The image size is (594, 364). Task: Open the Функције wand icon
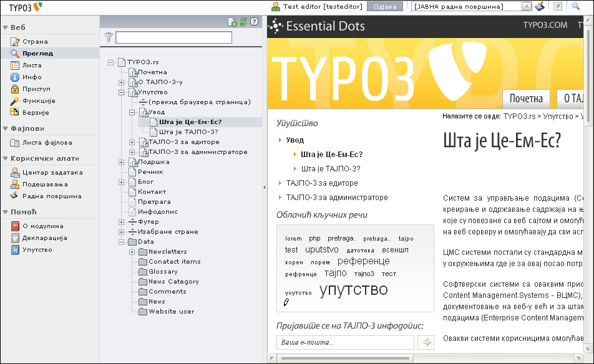[x=15, y=101]
